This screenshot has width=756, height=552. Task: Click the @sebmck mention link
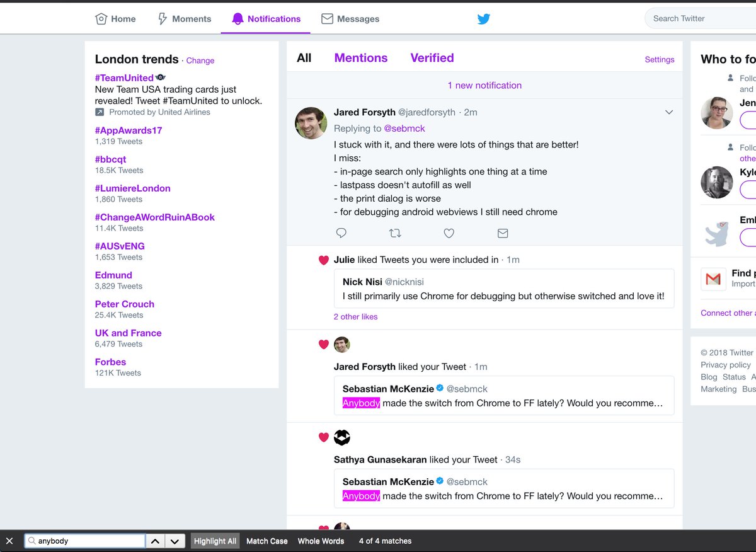[x=404, y=129]
